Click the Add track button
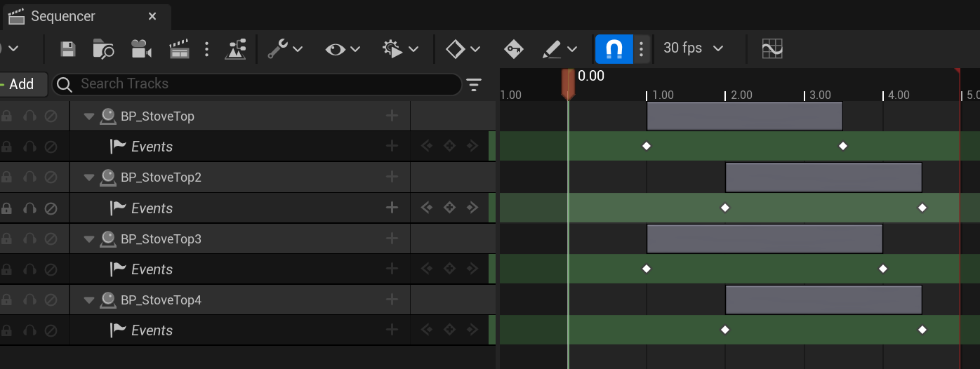This screenshot has height=369, width=980. 21,84
